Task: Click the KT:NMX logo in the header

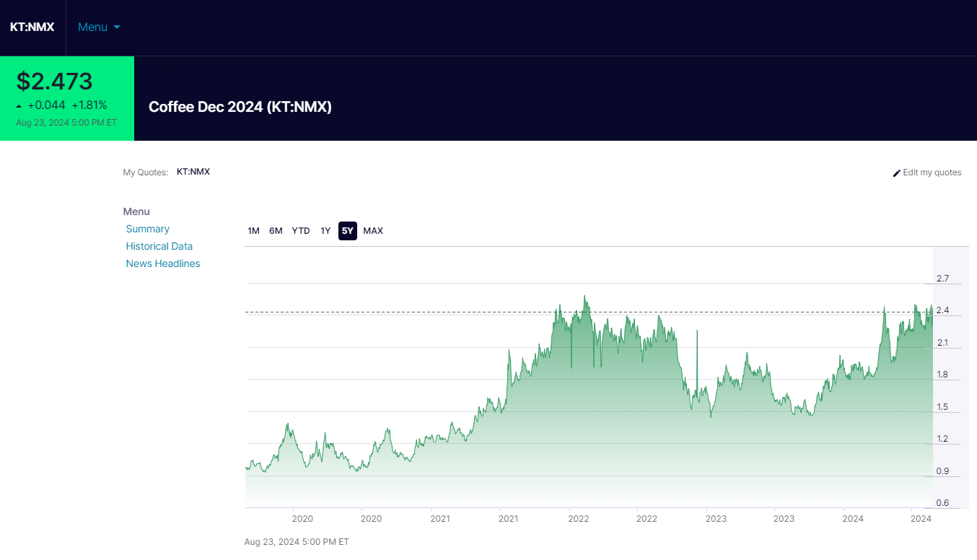Action: tap(32, 27)
